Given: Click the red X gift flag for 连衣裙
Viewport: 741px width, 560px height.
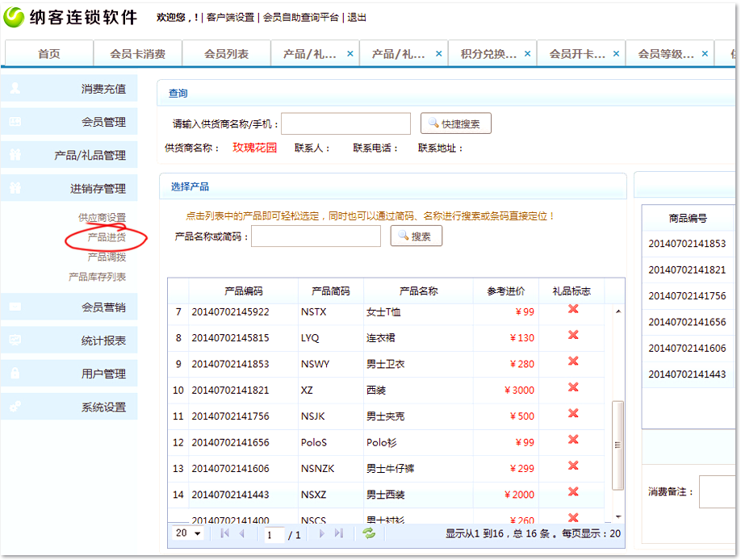Looking at the screenshot, I should click(573, 336).
